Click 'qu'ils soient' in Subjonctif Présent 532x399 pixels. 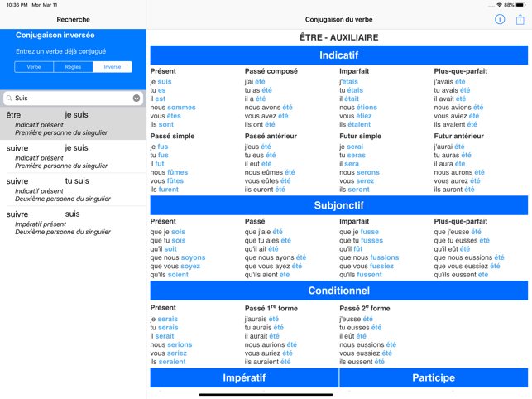coord(169,274)
